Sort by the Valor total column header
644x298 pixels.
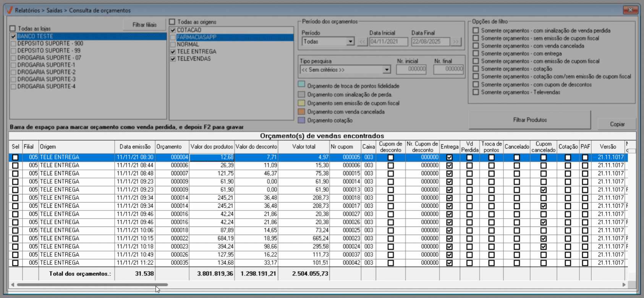click(x=304, y=147)
